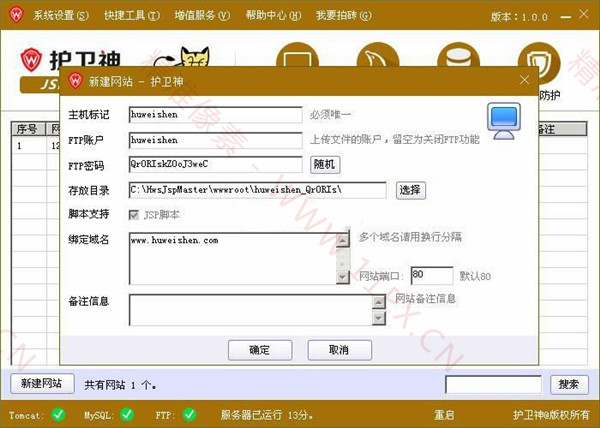This screenshot has width=600, height=428.
Task: Click the round MySQL dolphin toolbar icon
Action: click(x=378, y=54)
